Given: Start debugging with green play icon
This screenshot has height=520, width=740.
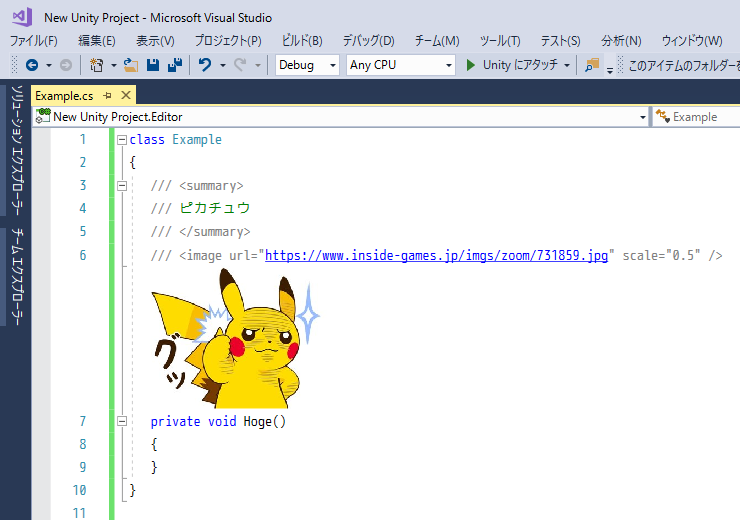Looking at the screenshot, I should coord(470,65).
